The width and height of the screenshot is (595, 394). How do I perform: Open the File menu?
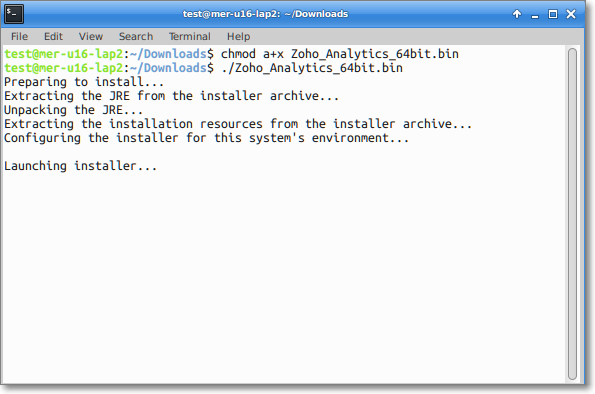(x=19, y=36)
